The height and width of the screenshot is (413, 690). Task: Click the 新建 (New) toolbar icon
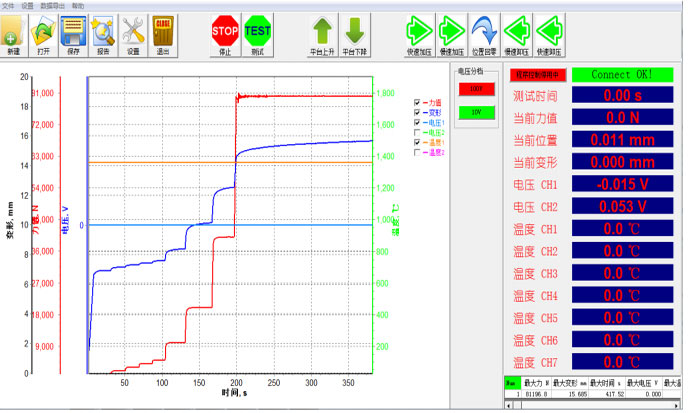13,34
